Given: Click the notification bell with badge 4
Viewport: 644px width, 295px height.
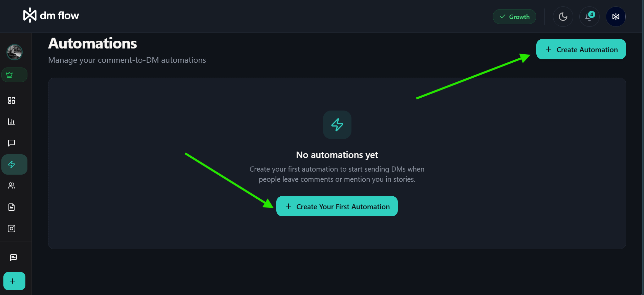Looking at the screenshot, I should (588, 16).
